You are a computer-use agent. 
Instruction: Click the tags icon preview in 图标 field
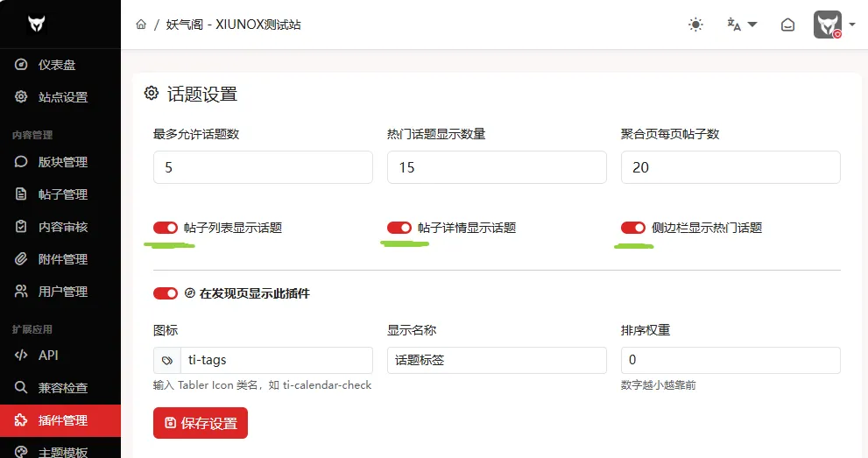[167, 360]
